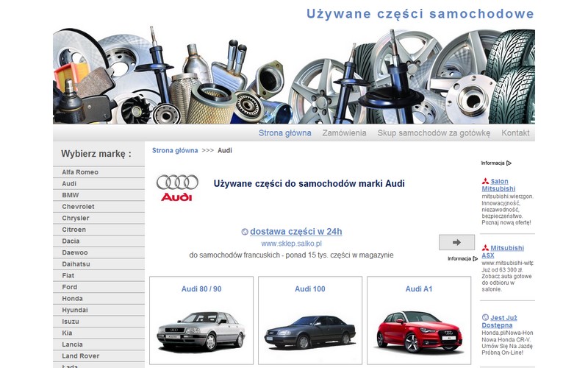The image size is (588, 368).
Task: Select Land Rover in the brand list
Action: [x=80, y=356]
